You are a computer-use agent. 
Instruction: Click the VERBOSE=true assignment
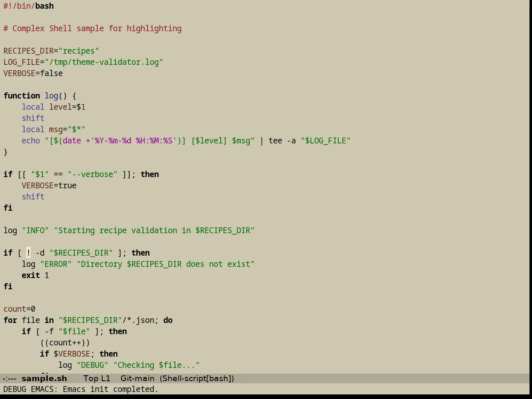pos(49,185)
